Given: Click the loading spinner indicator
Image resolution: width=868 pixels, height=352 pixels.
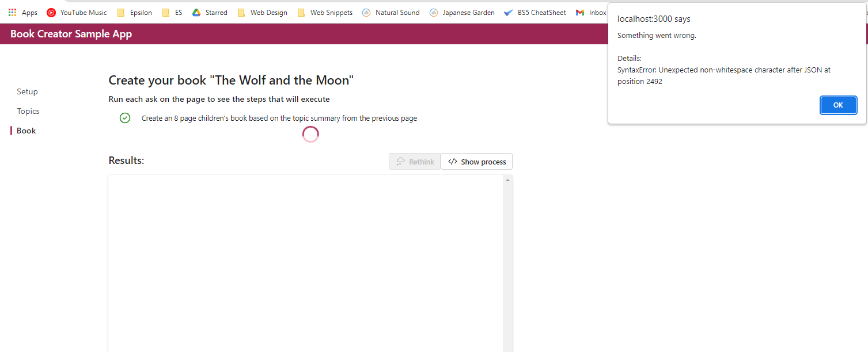Looking at the screenshot, I should coord(310,133).
